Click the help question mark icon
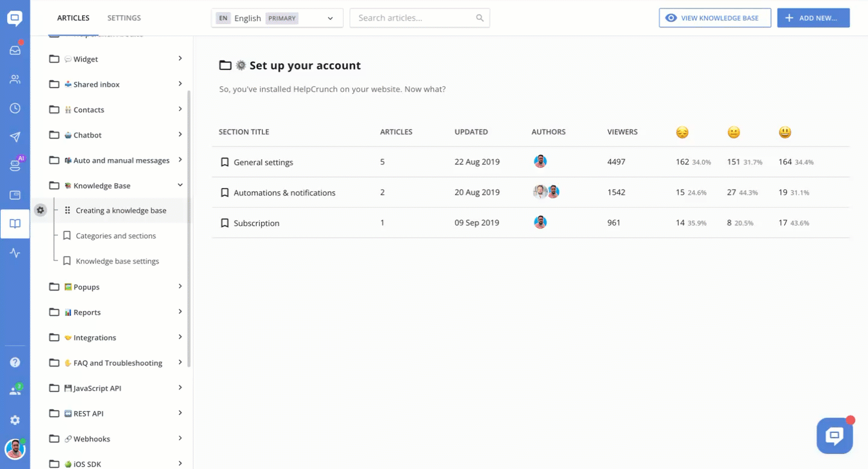This screenshot has height=469, width=868. [15, 362]
